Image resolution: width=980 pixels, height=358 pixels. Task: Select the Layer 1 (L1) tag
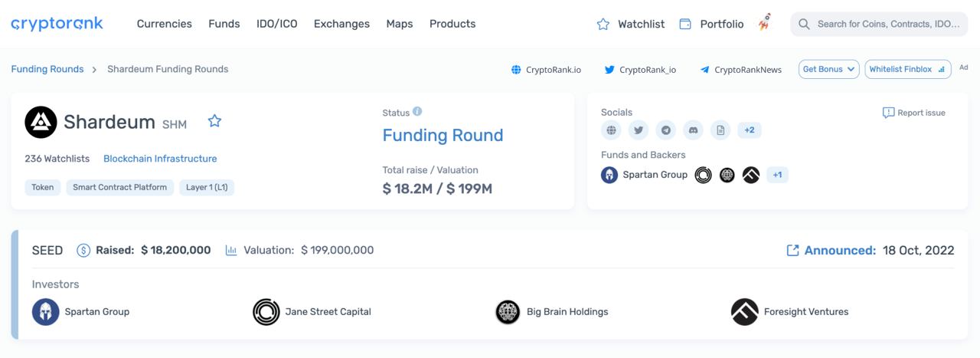(207, 187)
